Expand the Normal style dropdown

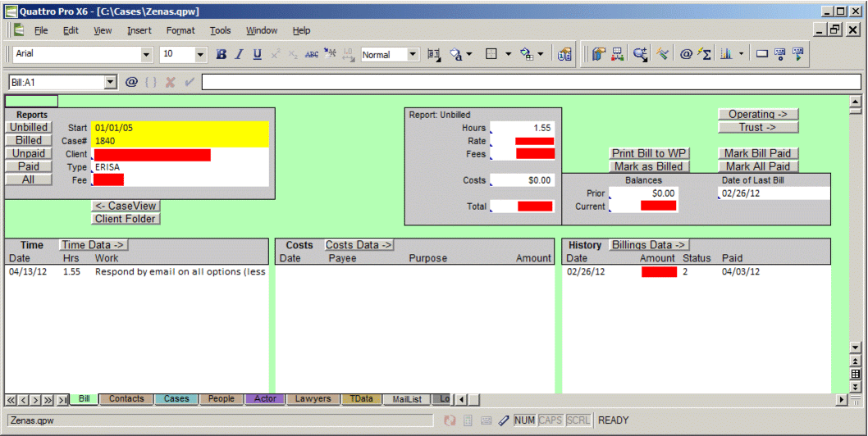[x=413, y=55]
